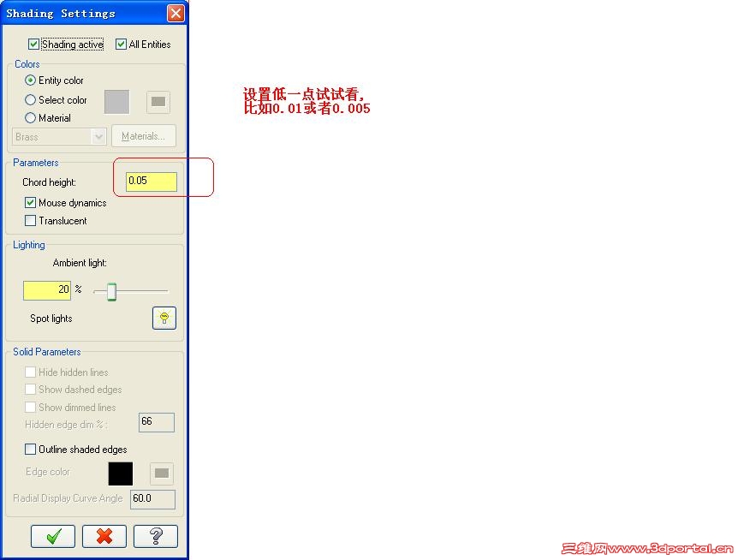Screen dimensions: 750x560
Task: Click the red X cancel button
Action: point(104,536)
